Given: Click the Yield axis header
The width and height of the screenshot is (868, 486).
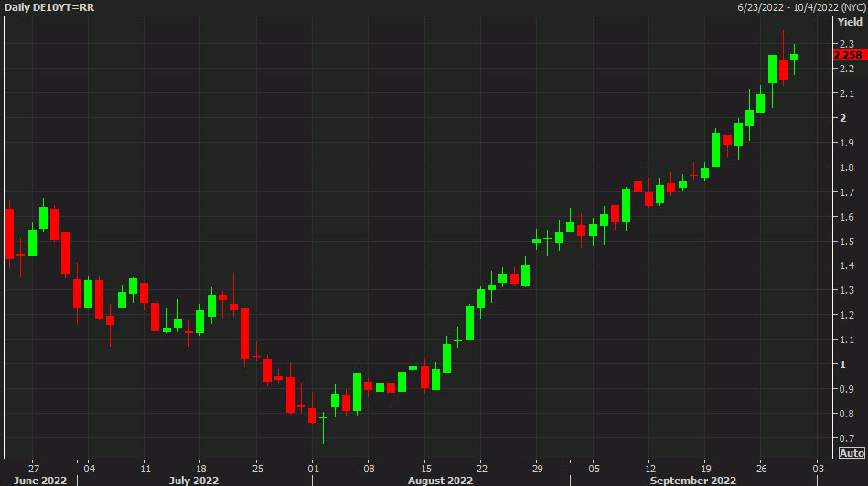Looking at the screenshot, I should coord(850,22).
